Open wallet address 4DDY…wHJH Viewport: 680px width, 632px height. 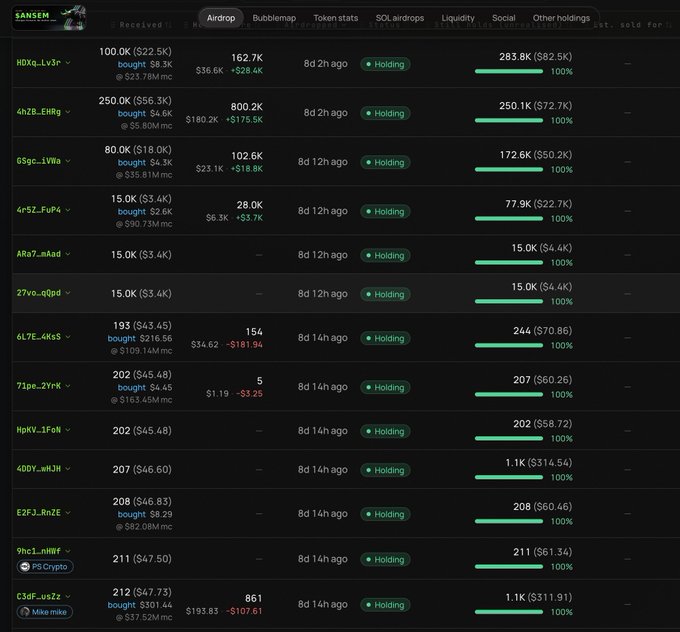click(39, 469)
